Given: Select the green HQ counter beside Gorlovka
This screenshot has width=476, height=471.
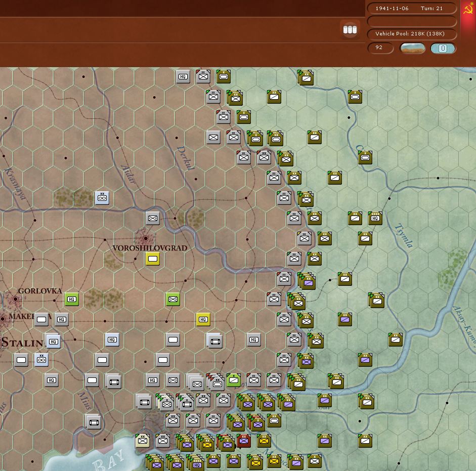Looking at the screenshot, I should pos(72,299).
